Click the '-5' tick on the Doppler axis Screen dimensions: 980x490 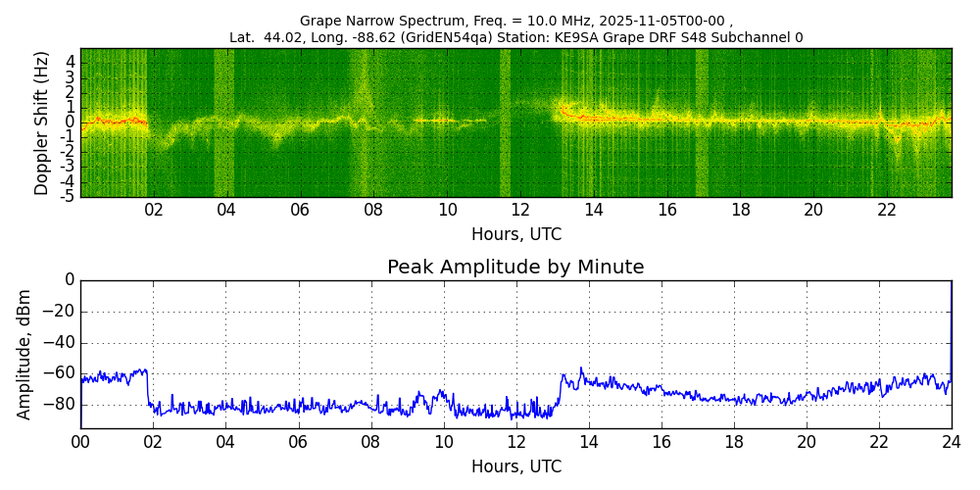point(69,196)
